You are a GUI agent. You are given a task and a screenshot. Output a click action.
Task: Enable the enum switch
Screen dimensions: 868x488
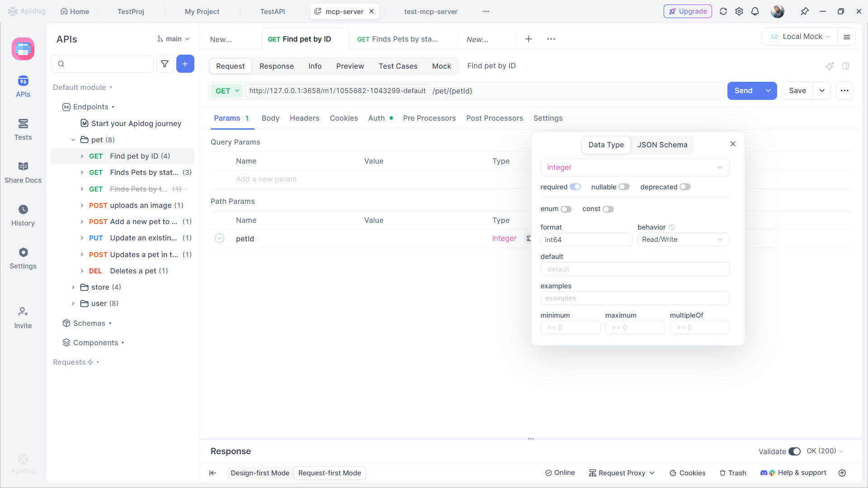pyautogui.click(x=566, y=209)
